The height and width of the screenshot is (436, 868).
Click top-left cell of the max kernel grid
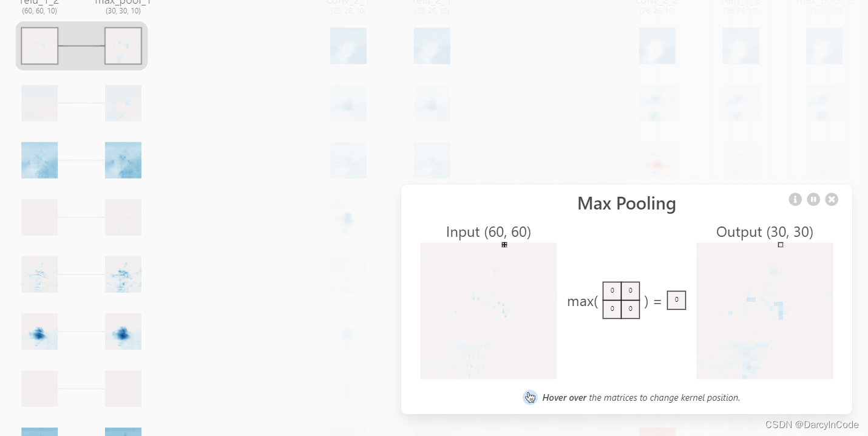[x=612, y=291]
